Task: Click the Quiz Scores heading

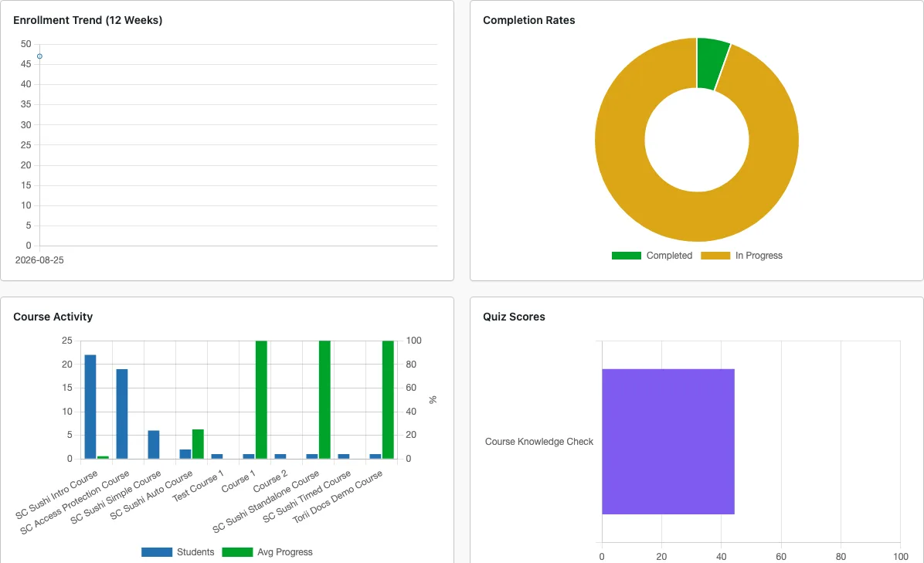Action: click(x=514, y=317)
